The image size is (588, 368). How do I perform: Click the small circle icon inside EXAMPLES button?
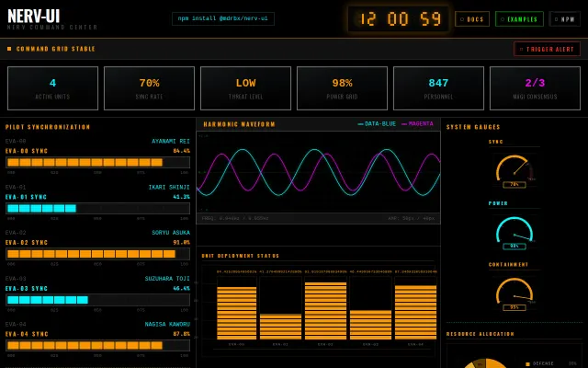(503, 19)
